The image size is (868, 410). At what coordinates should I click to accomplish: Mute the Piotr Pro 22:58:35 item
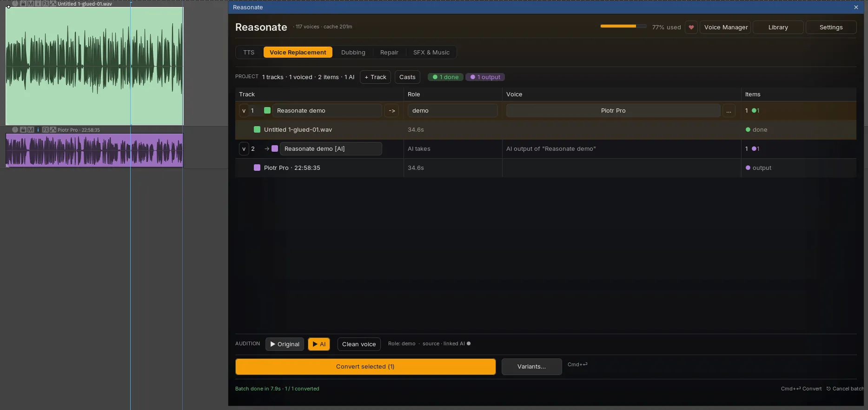pos(31,129)
